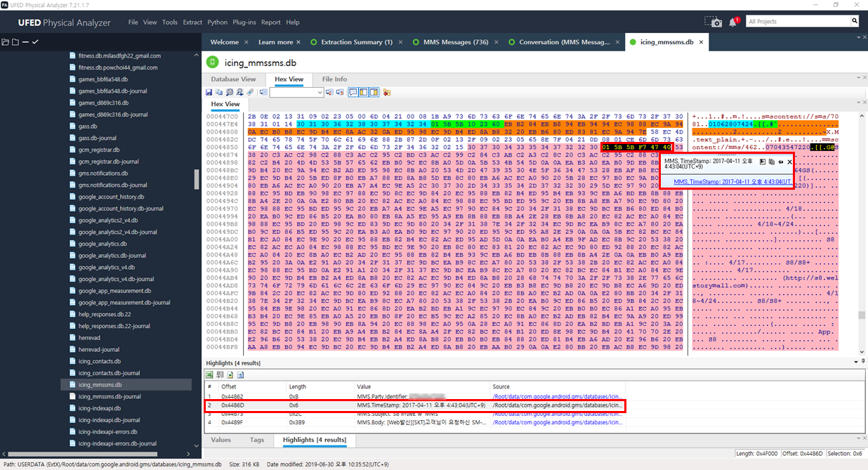Click the search magnifier in All Projects box
The width and height of the screenshot is (868, 470).
[855, 21]
